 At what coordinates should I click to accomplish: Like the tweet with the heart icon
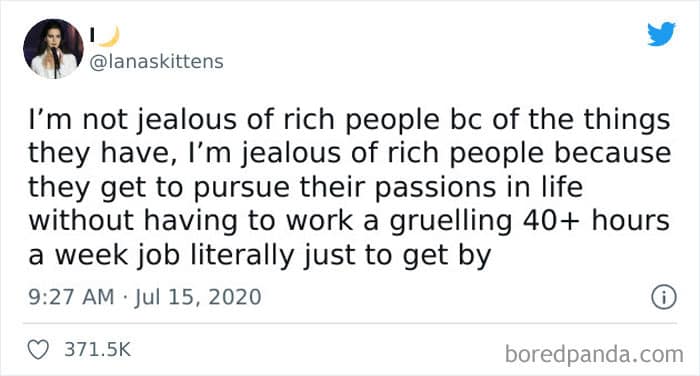[x=38, y=350]
